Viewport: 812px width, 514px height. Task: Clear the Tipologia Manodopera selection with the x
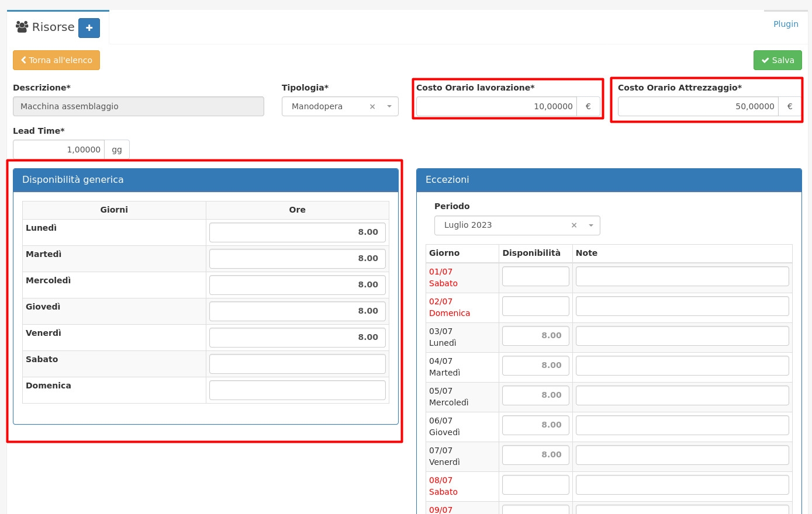372,106
